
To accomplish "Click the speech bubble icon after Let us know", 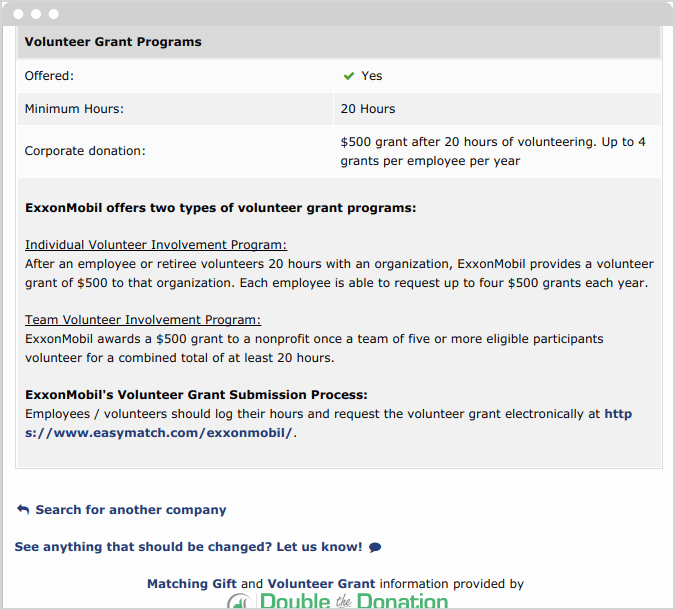I will [375, 547].
